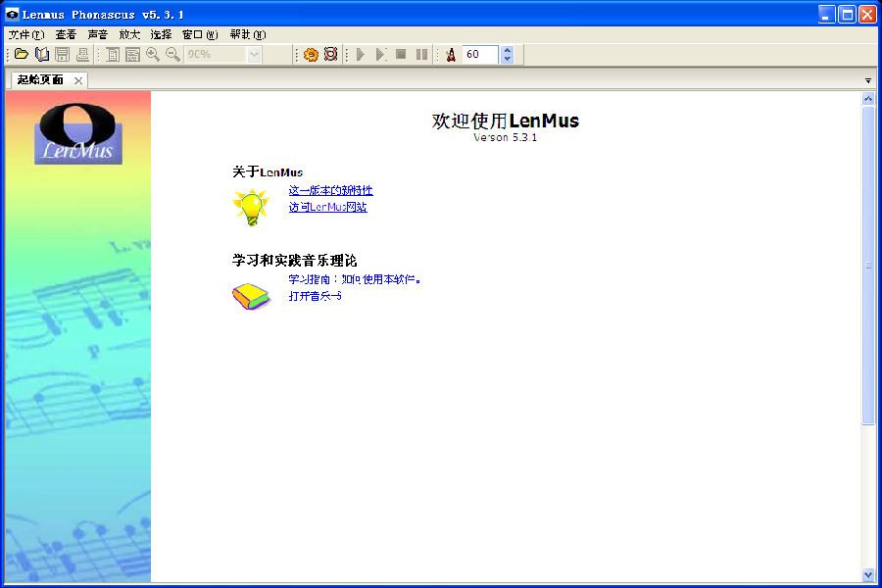Open the 声音 menu
The image size is (882, 588).
pos(97,34)
